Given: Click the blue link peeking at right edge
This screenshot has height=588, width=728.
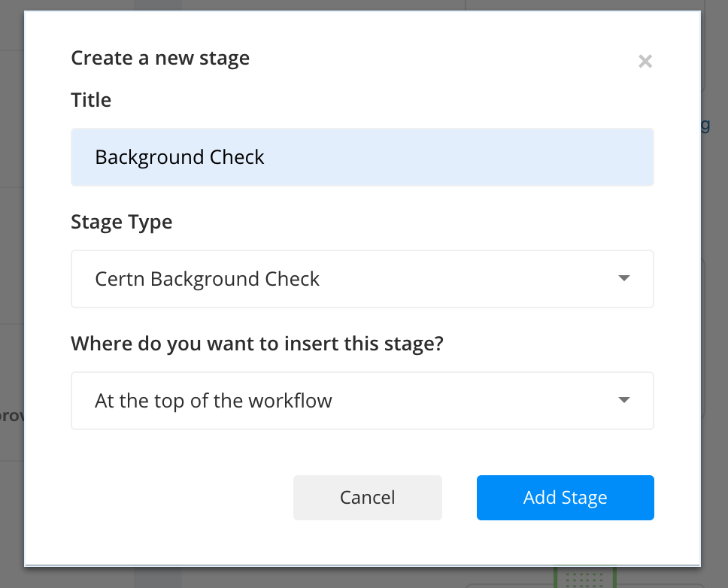Looking at the screenshot, I should (x=707, y=125).
